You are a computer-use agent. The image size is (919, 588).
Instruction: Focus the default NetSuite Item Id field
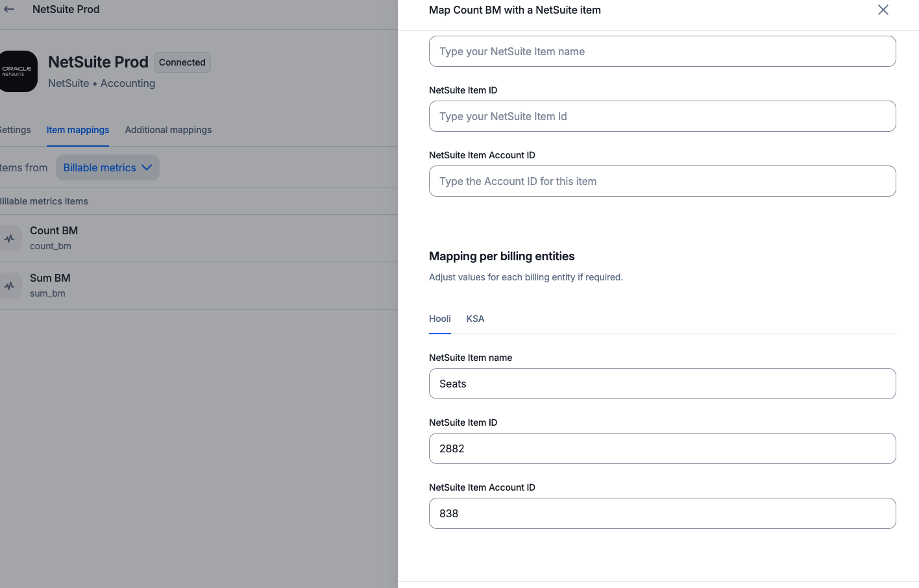(x=663, y=116)
